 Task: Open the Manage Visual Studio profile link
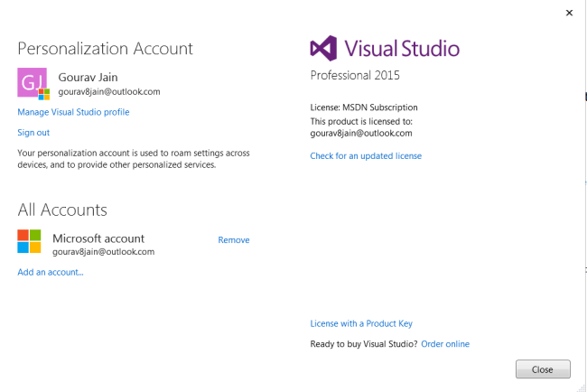(73, 112)
